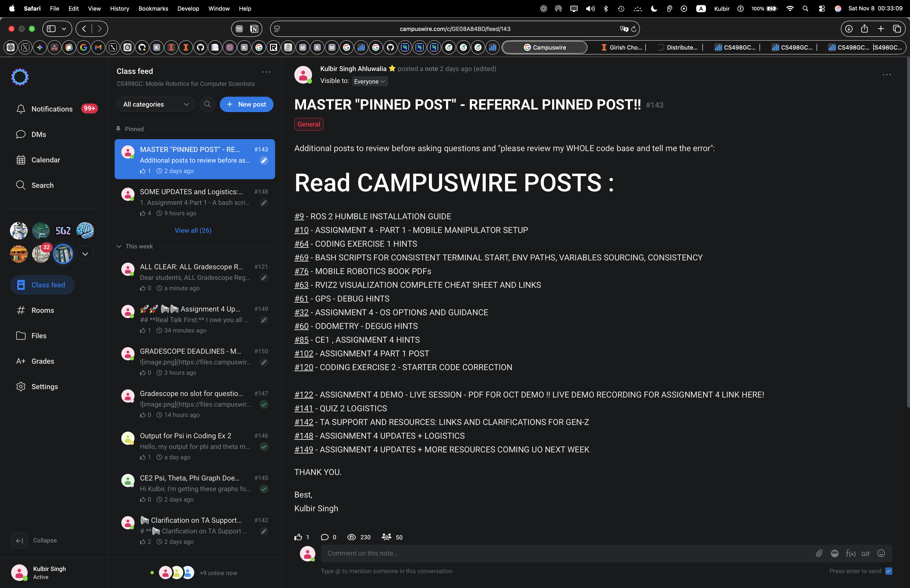Select the 562 class icon

click(x=63, y=231)
